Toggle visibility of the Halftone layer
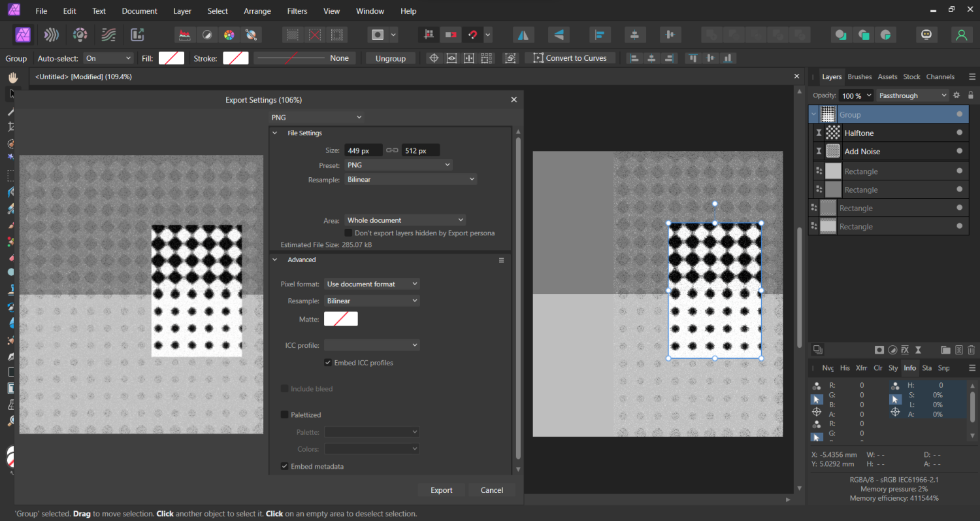The image size is (980, 521). (x=959, y=133)
